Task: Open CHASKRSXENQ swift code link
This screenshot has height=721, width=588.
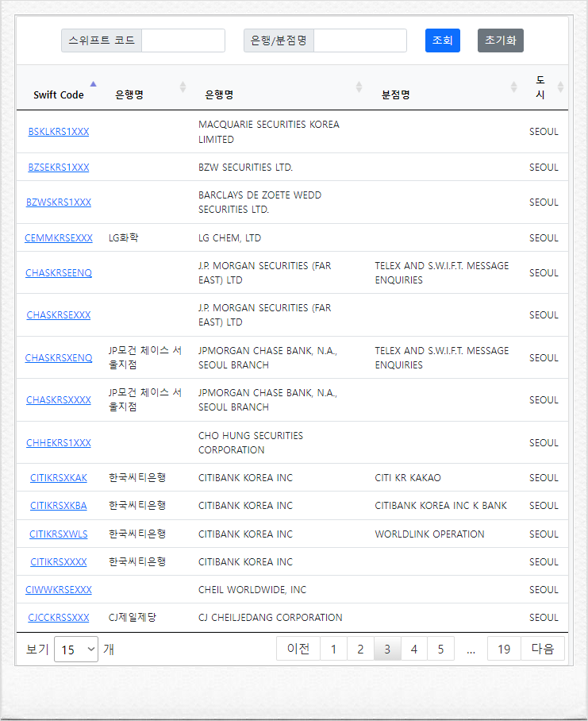Action: click(59, 358)
